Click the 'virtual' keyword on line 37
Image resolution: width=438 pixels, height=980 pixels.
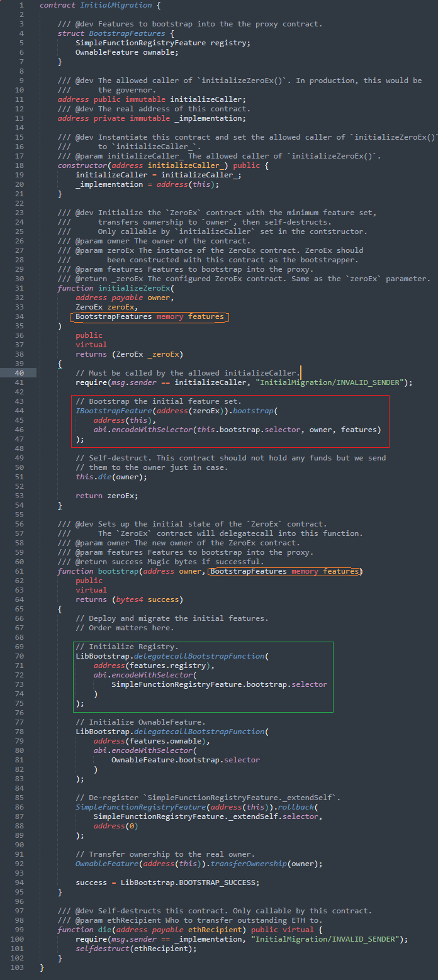coord(91,345)
